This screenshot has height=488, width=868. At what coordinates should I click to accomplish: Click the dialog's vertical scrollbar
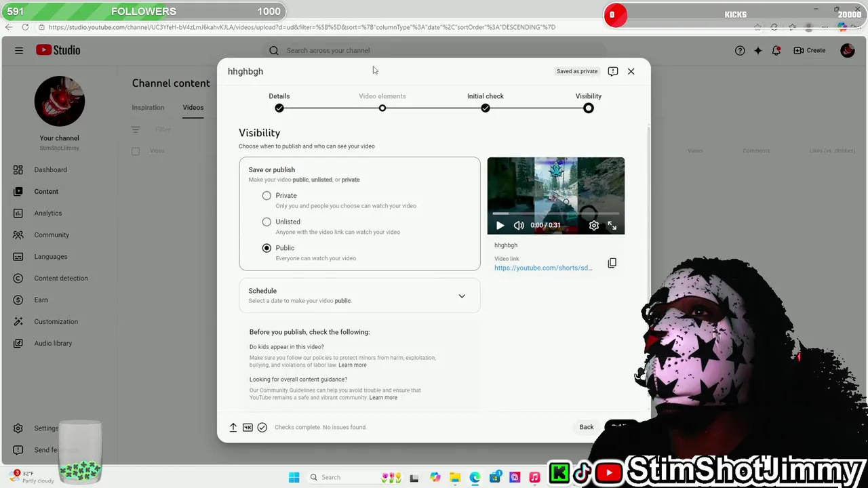[x=648, y=268]
